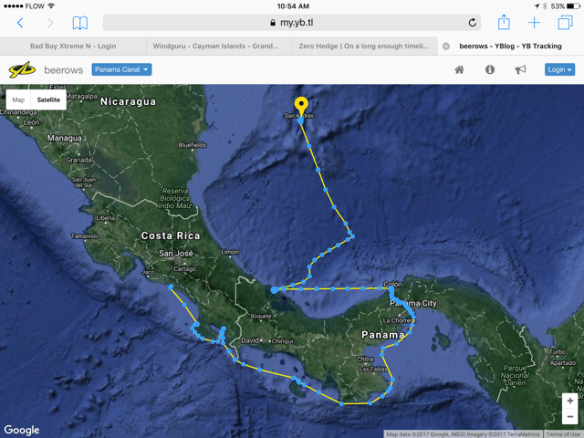584x438 pixels.
Task: Switch to Zero Hedge tab
Action: [364, 46]
